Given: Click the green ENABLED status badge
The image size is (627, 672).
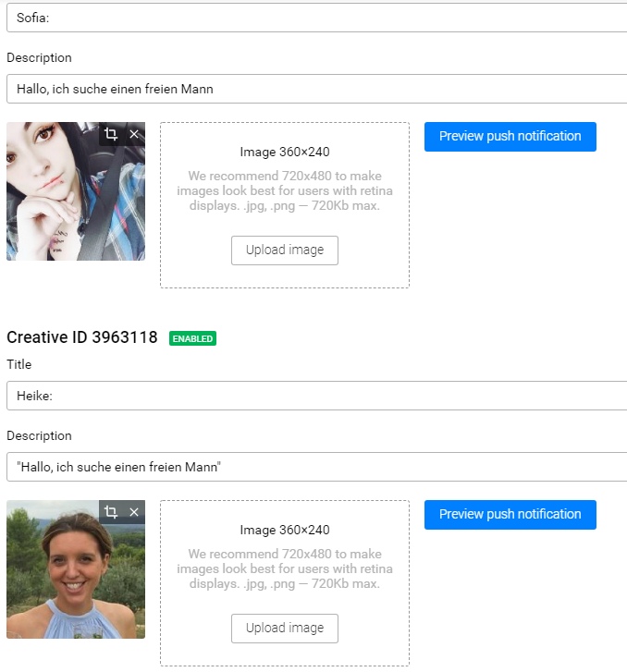Looking at the screenshot, I should (192, 338).
